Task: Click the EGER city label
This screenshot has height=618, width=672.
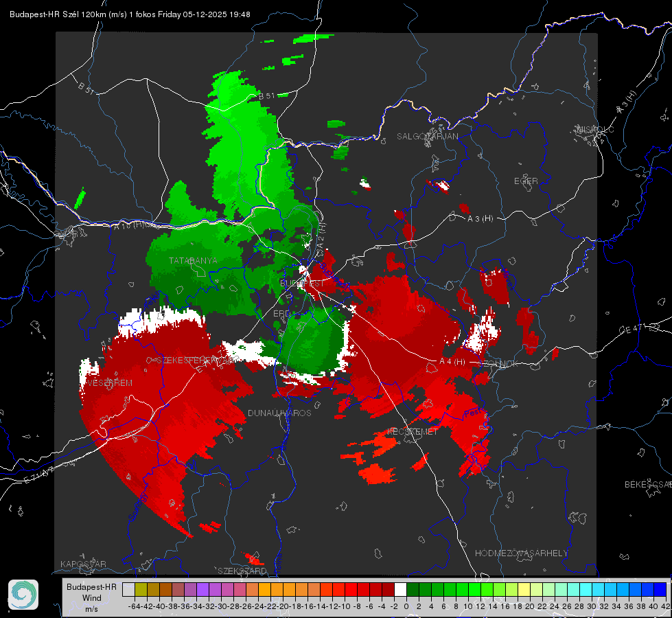Action: [526, 181]
